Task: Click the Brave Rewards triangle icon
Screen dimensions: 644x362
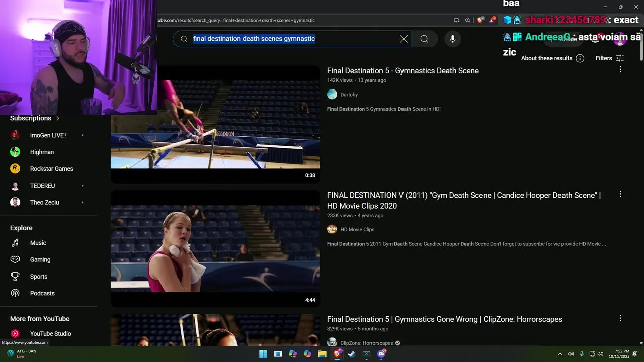Action: click(492, 20)
